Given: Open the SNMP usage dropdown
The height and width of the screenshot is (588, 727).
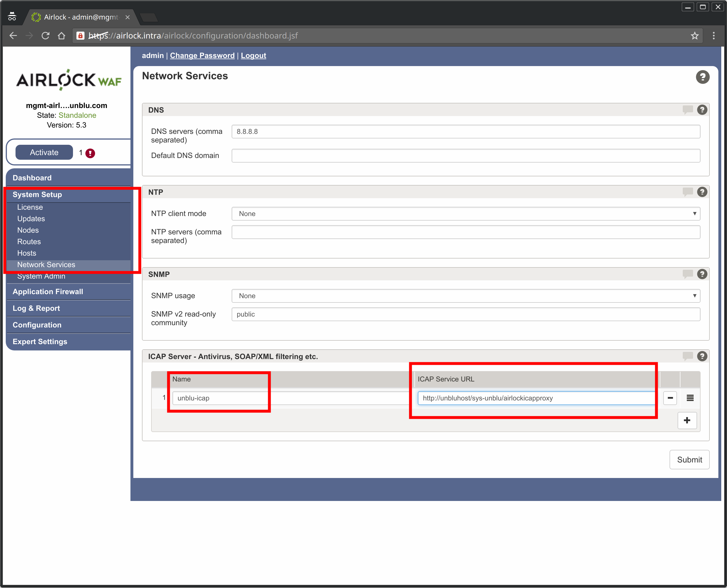Looking at the screenshot, I should point(694,296).
